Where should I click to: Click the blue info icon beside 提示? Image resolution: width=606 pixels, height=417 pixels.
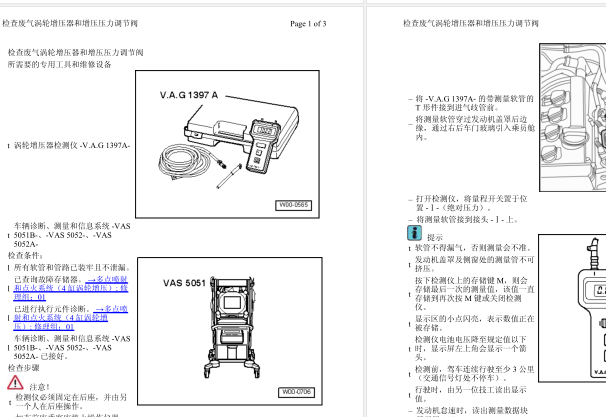coord(414,233)
